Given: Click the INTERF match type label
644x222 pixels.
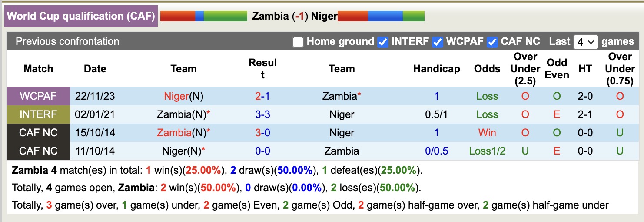Looking at the screenshot, I should [x=38, y=114].
